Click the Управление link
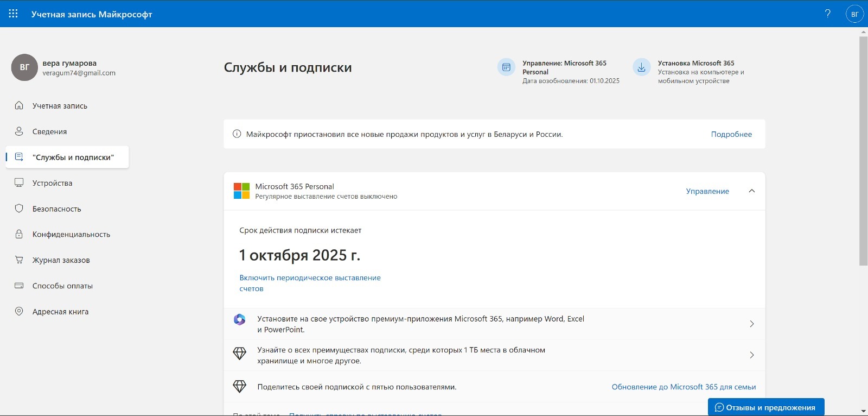Image resolution: width=868 pixels, height=416 pixels. (x=707, y=191)
